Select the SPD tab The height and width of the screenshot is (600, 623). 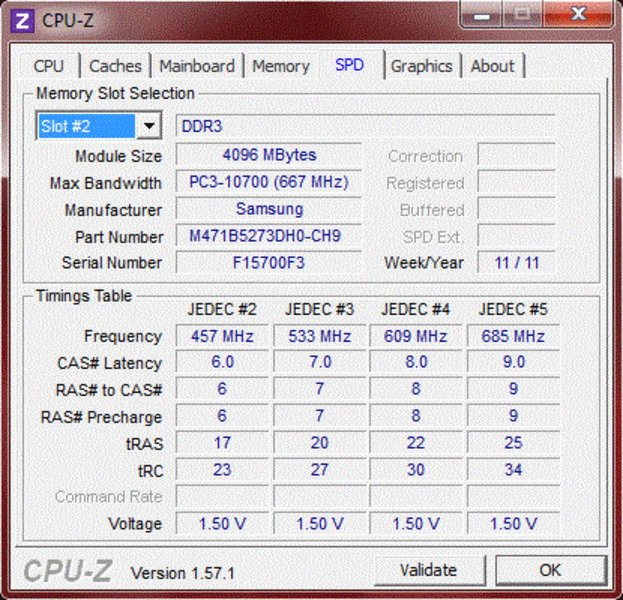pyautogui.click(x=349, y=64)
